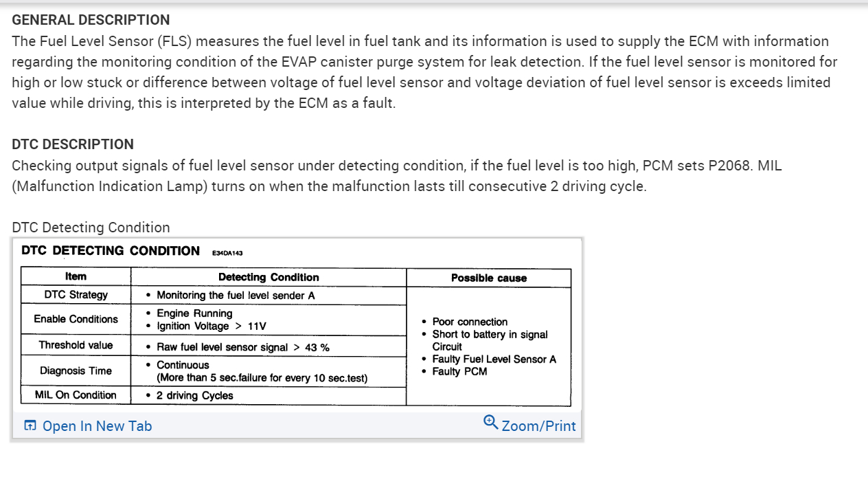Click the bold DTC DETECTING CONDITION image title

111,251
